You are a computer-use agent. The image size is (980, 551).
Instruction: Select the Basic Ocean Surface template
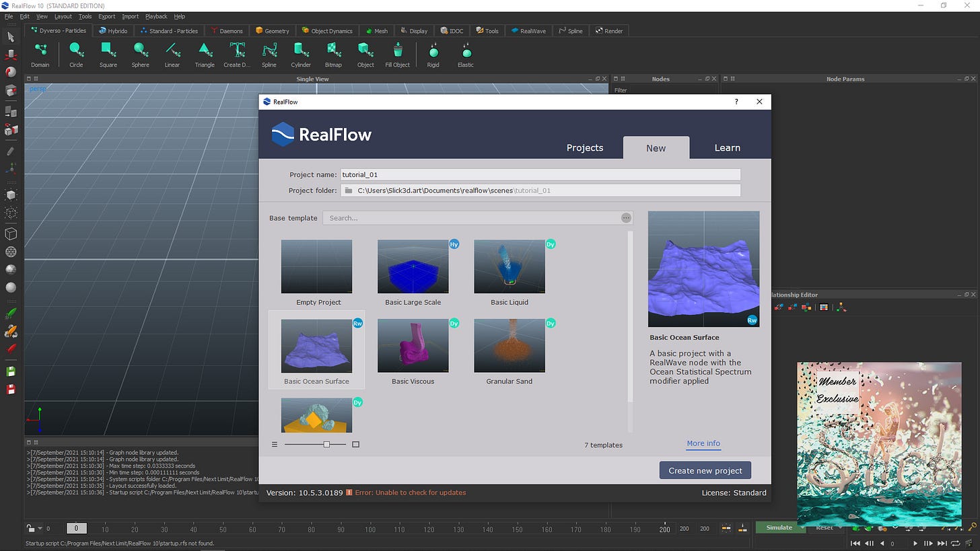click(316, 350)
